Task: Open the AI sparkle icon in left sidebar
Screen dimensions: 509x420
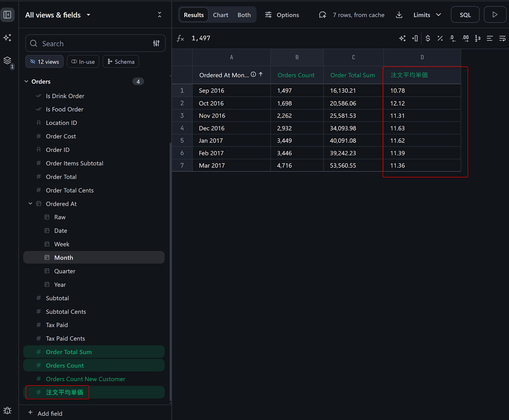Action: (x=7, y=38)
